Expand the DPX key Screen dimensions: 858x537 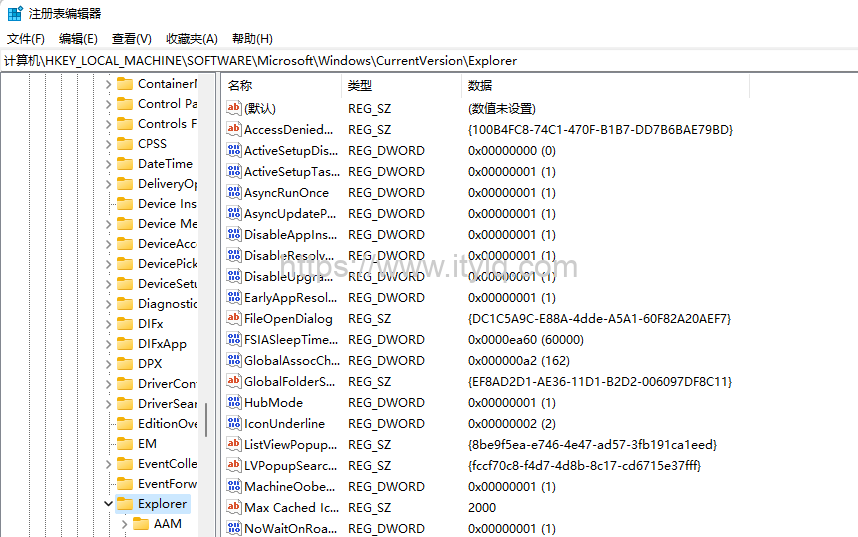point(108,363)
